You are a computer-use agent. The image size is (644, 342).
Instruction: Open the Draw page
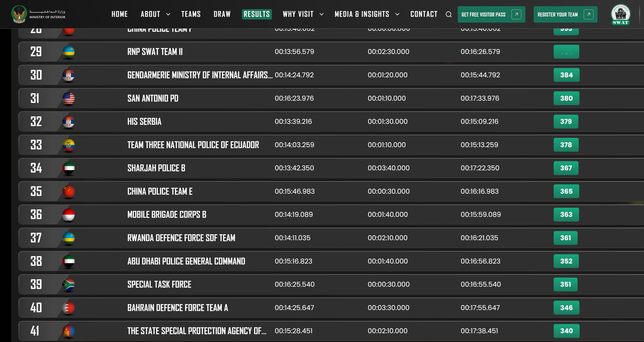pyautogui.click(x=222, y=14)
